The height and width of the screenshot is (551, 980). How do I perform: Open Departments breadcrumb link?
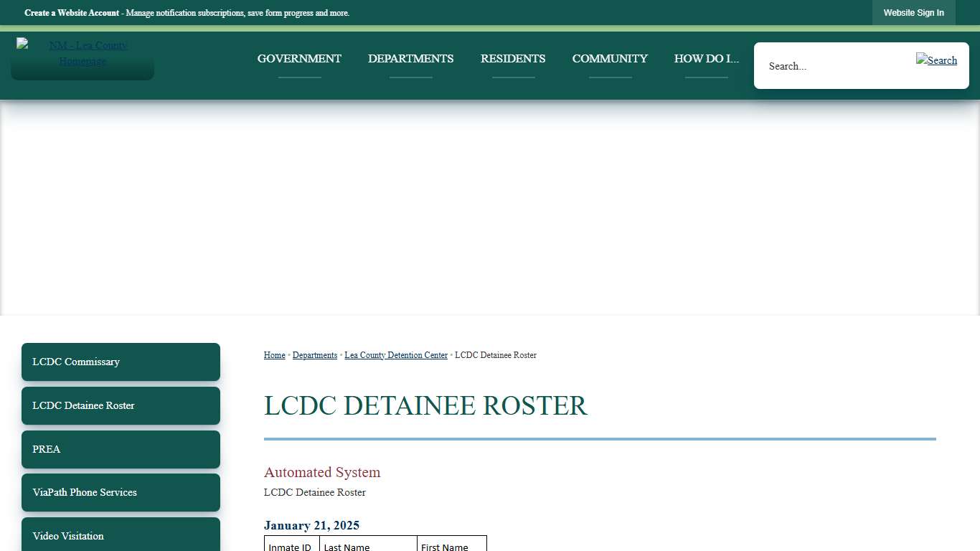pos(315,354)
